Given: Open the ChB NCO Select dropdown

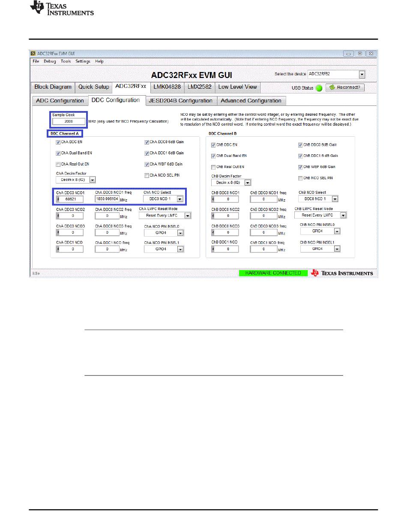Looking at the screenshot, I should click(318, 199).
